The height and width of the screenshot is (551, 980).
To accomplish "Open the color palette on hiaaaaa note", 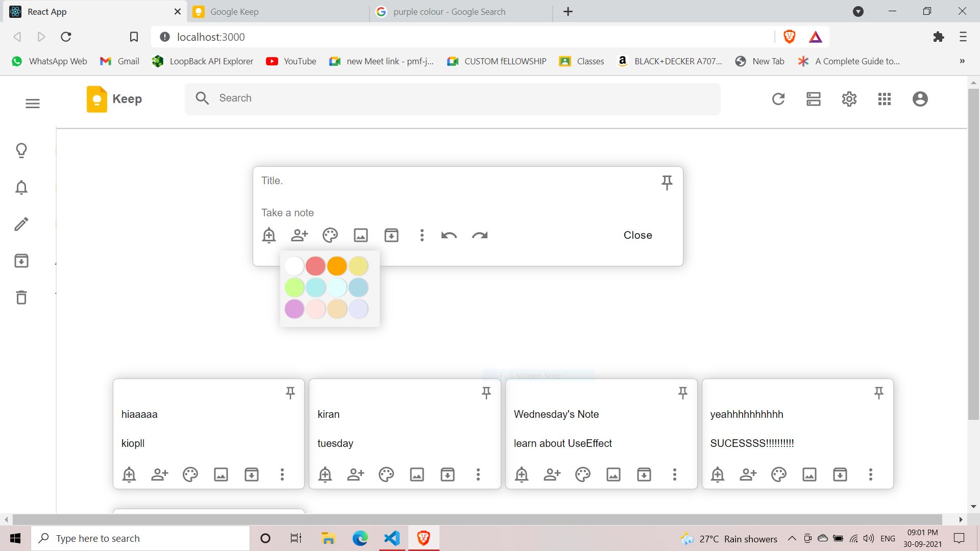I will coord(190,474).
